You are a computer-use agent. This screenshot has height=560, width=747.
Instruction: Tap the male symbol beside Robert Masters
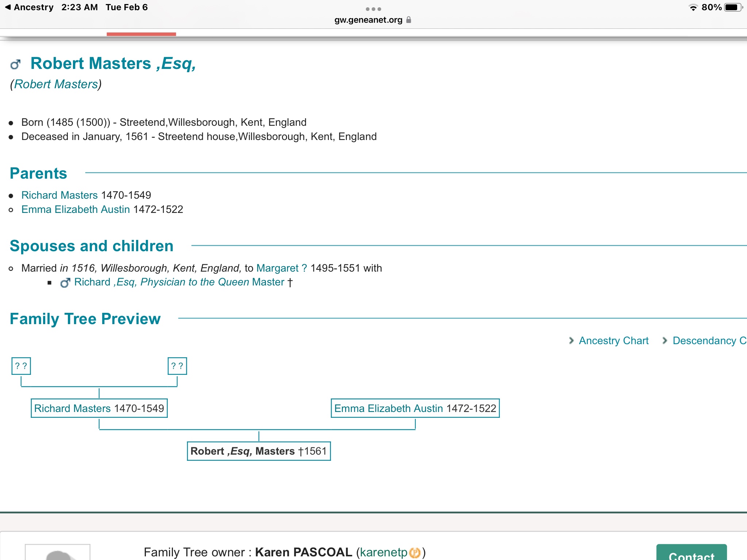point(15,65)
